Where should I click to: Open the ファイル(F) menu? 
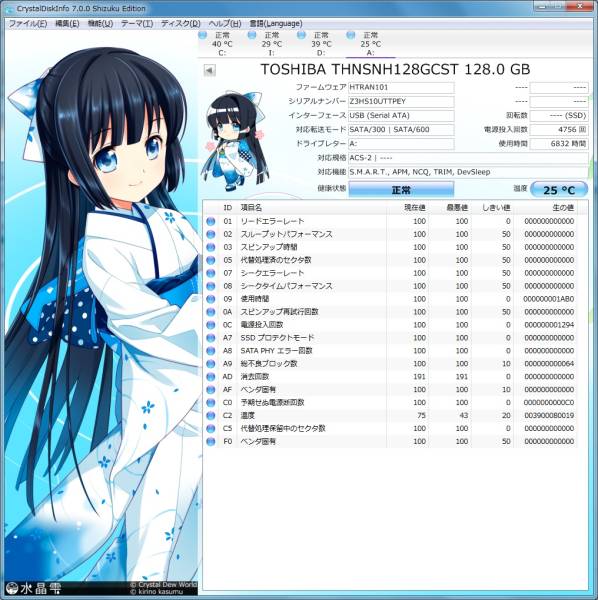28,24
